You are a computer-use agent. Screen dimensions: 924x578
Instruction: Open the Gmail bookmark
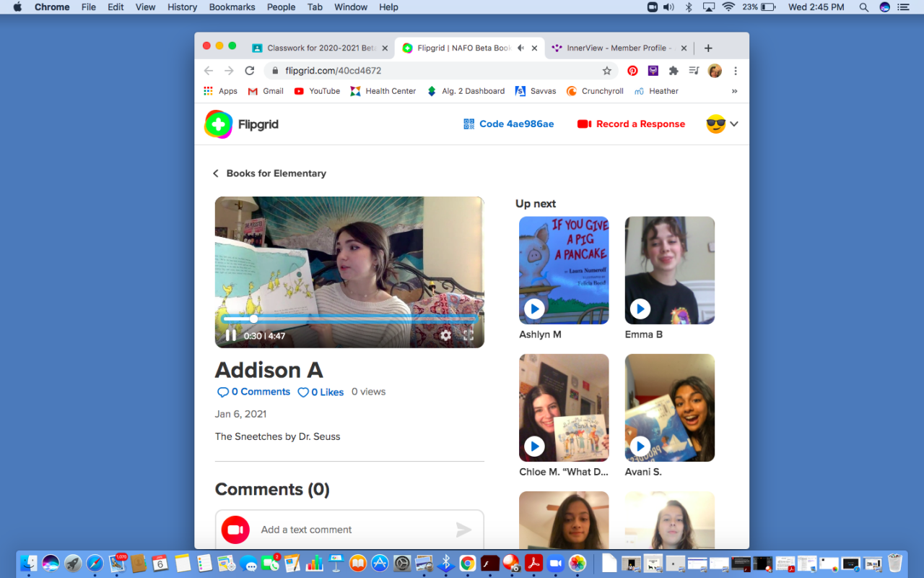(266, 91)
